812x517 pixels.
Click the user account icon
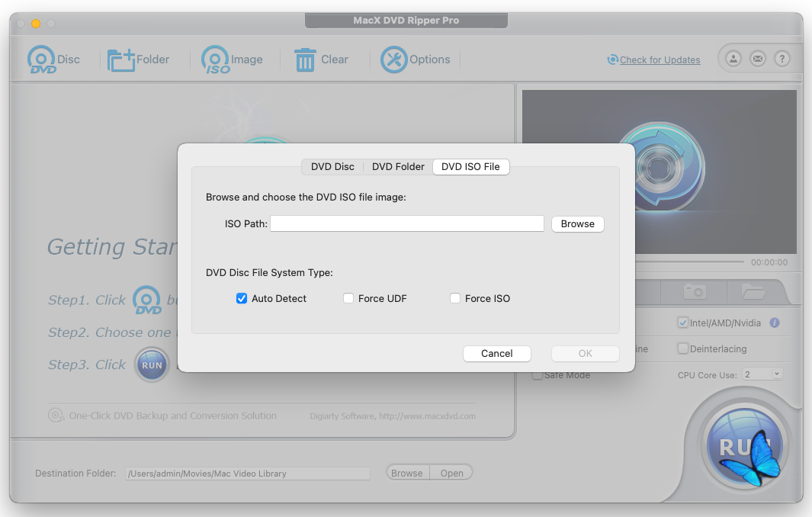tap(733, 59)
